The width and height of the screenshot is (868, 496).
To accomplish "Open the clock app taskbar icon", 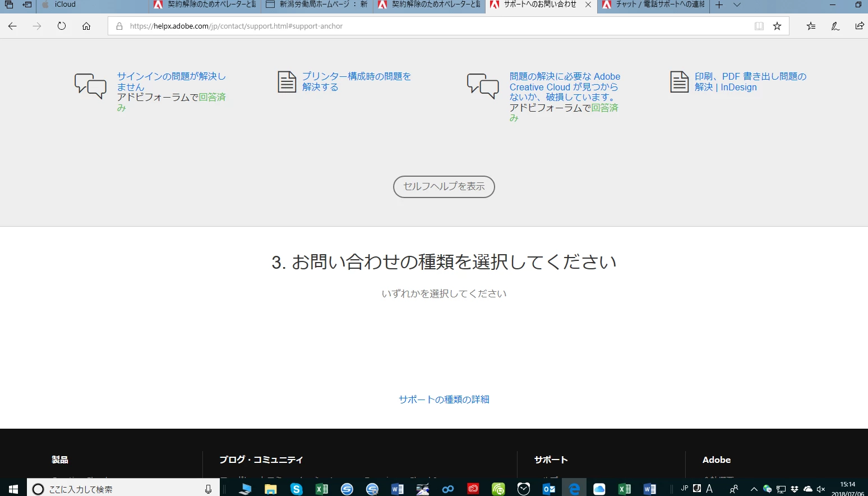I will (x=524, y=489).
